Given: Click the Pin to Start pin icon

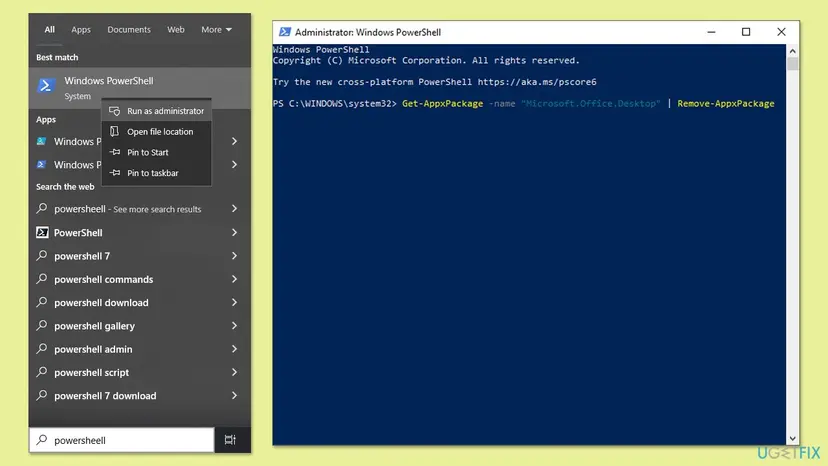Looking at the screenshot, I should [x=115, y=152].
